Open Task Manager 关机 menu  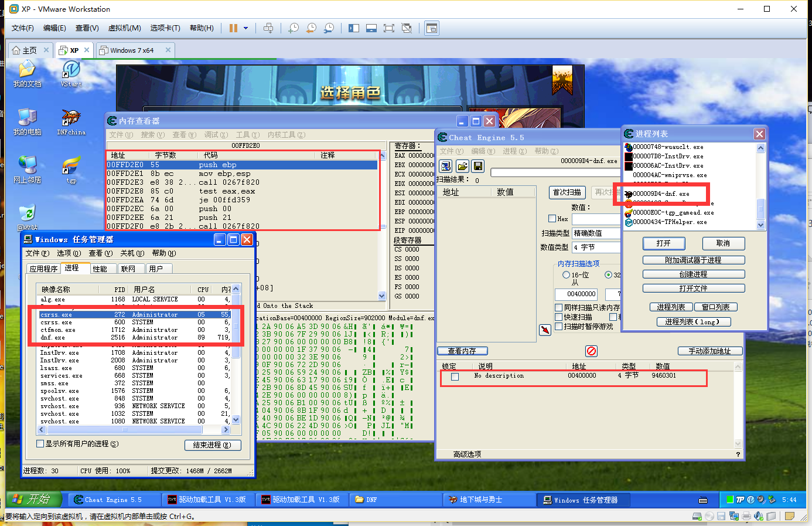[132, 253]
